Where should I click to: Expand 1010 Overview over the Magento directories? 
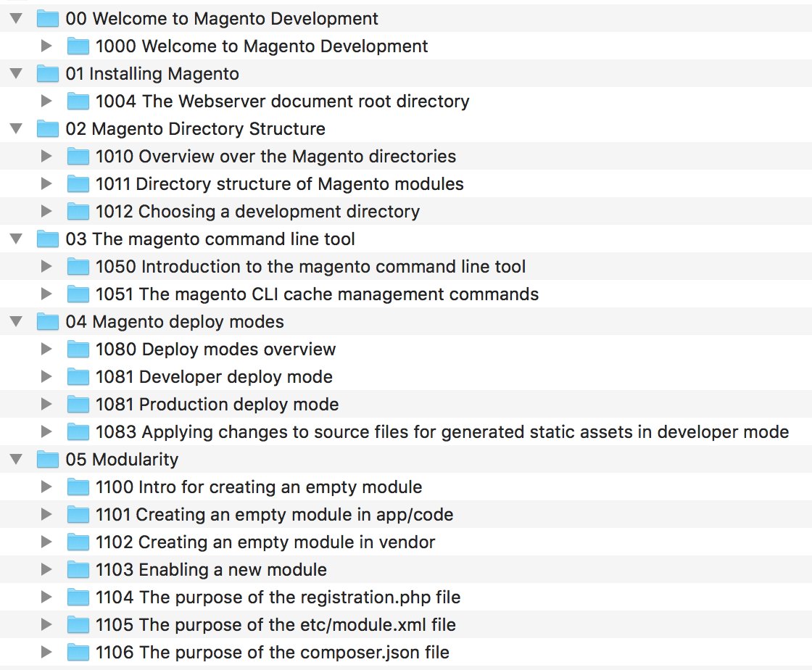46,156
